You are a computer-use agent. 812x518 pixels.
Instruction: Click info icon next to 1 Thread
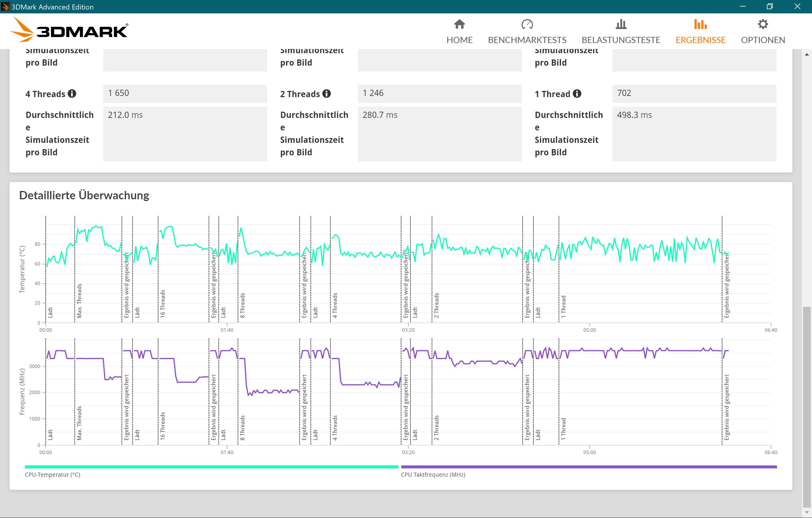pos(577,94)
